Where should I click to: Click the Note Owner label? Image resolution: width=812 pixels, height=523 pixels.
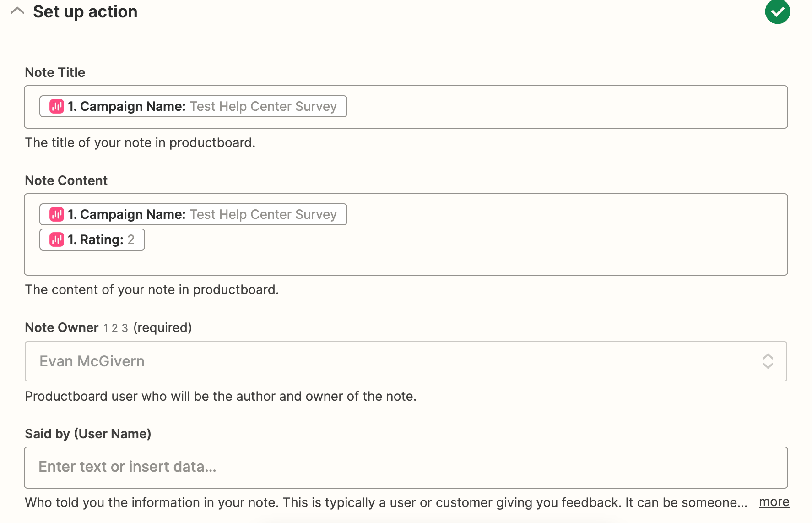coord(62,327)
